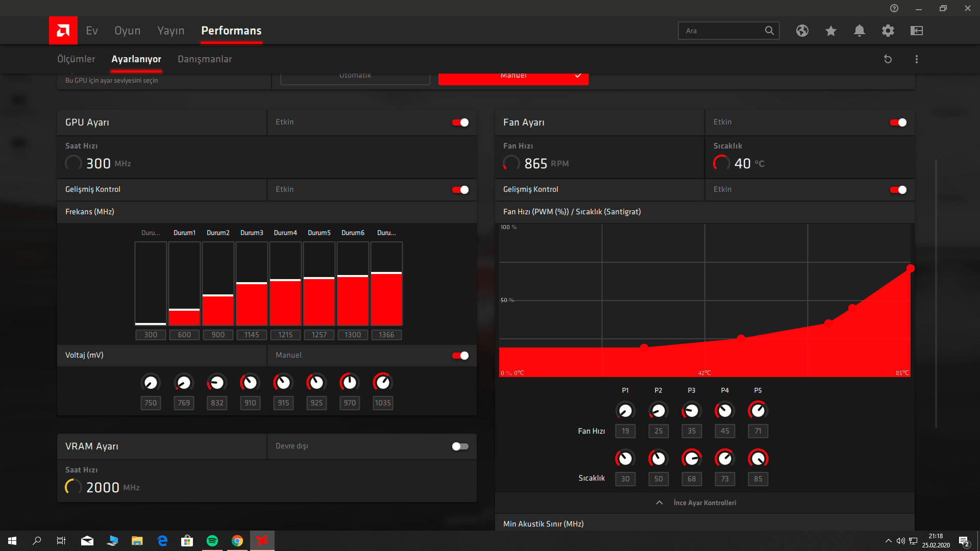Open the three-dot more options menu
Viewport: 980px width, 551px height.
(x=917, y=59)
